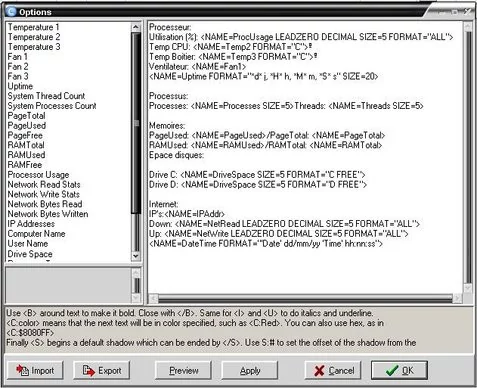
Task: Click editor horizontal scrollbar right arrow
Action: [457, 298]
